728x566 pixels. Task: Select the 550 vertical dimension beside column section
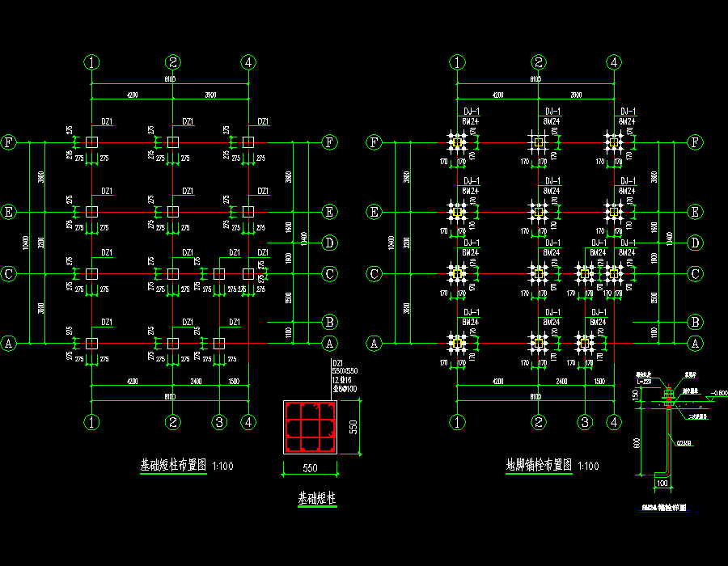point(353,427)
